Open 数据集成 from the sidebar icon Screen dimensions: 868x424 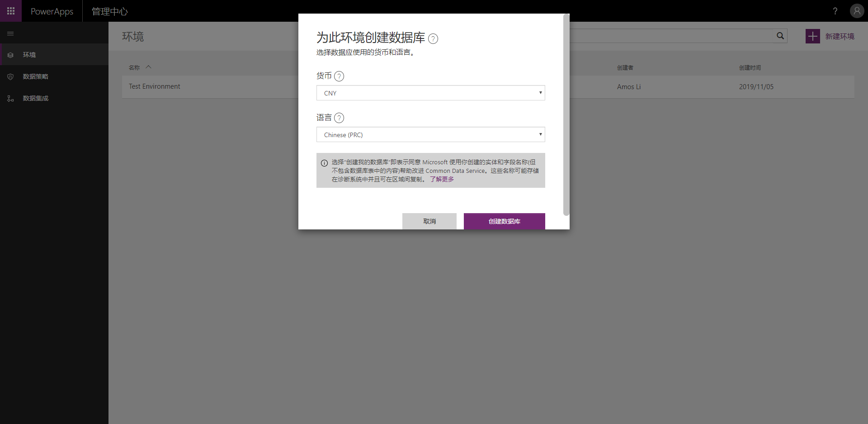point(10,98)
